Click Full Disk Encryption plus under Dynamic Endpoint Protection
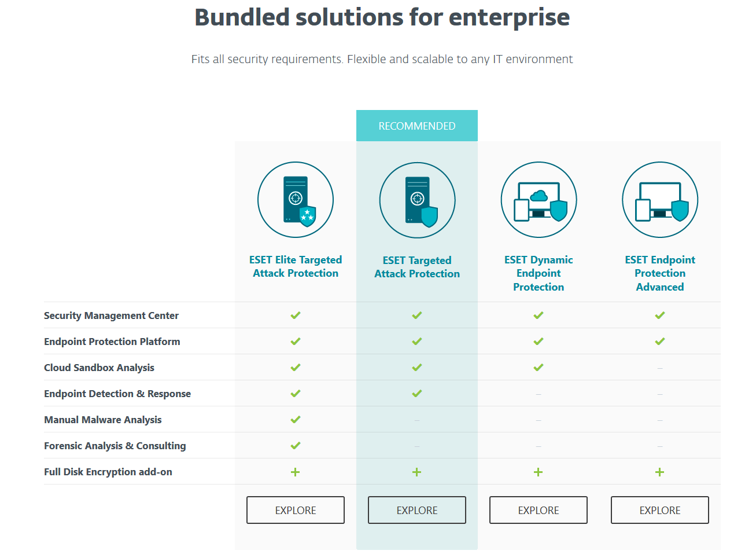Viewport: 756px width, 554px height. [539, 472]
